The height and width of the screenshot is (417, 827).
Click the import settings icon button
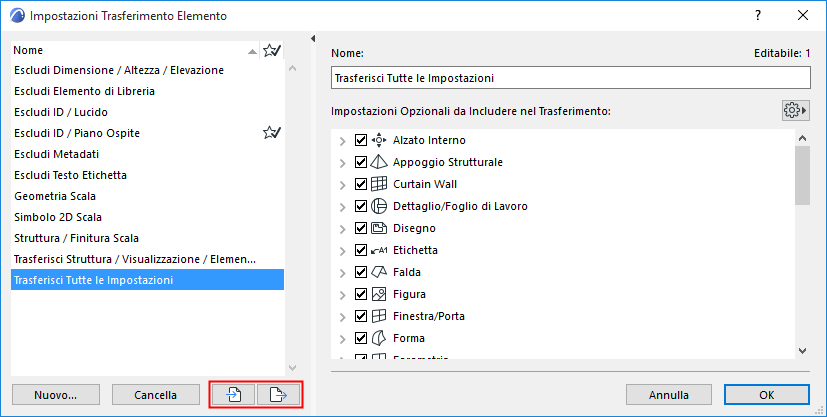click(x=233, y=395)
